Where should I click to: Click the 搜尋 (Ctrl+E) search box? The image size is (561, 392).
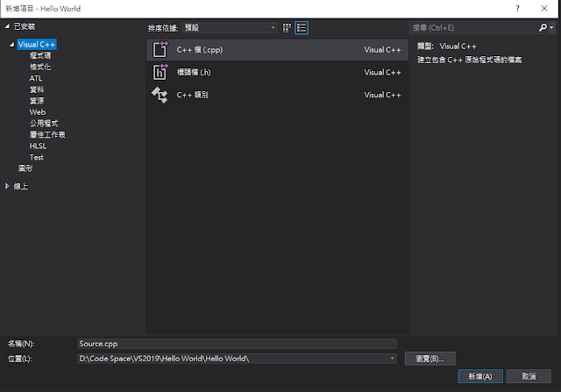pyautogui.click(x=473, y=27)
